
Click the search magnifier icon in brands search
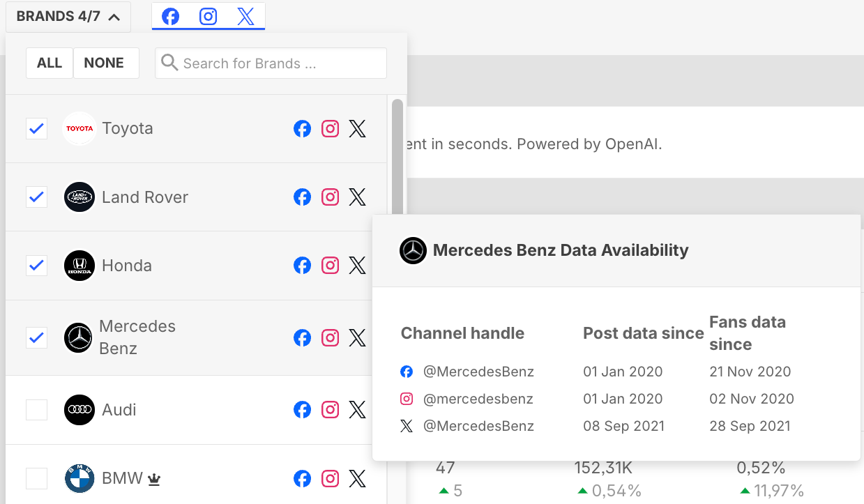(x=169, y=63)
